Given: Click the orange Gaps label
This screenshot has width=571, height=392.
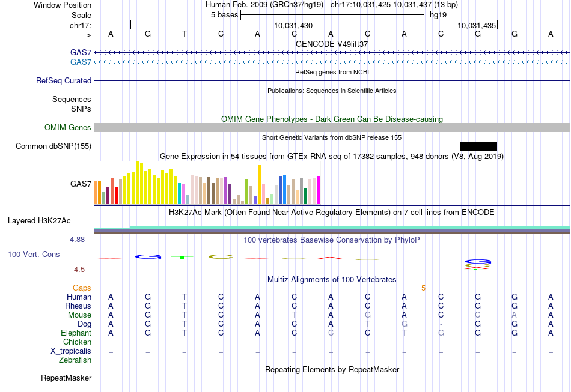Looking at the screenshot, I should point(82,288).
